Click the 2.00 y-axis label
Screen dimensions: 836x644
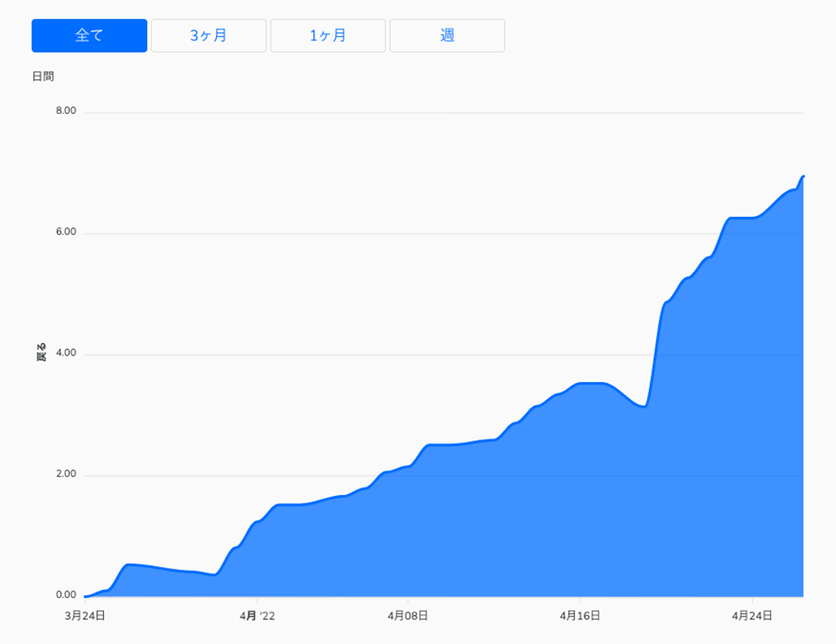tap(66, 473)
